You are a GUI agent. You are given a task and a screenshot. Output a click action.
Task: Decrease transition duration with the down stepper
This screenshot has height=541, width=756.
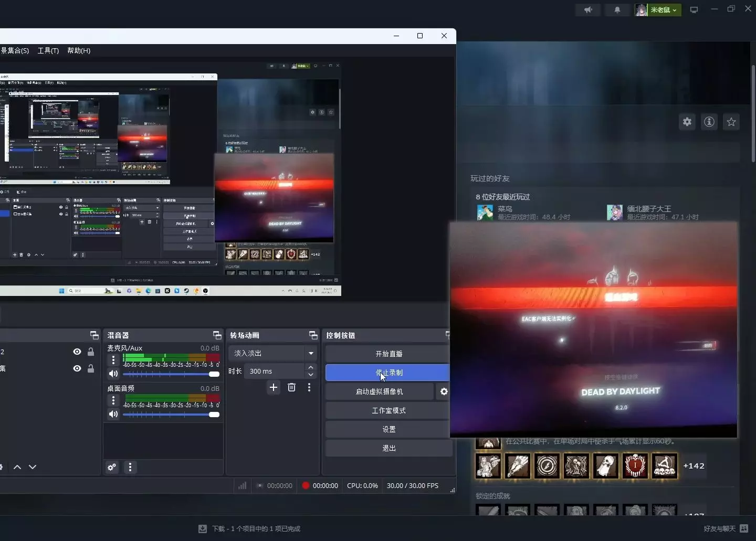point(311,375)
